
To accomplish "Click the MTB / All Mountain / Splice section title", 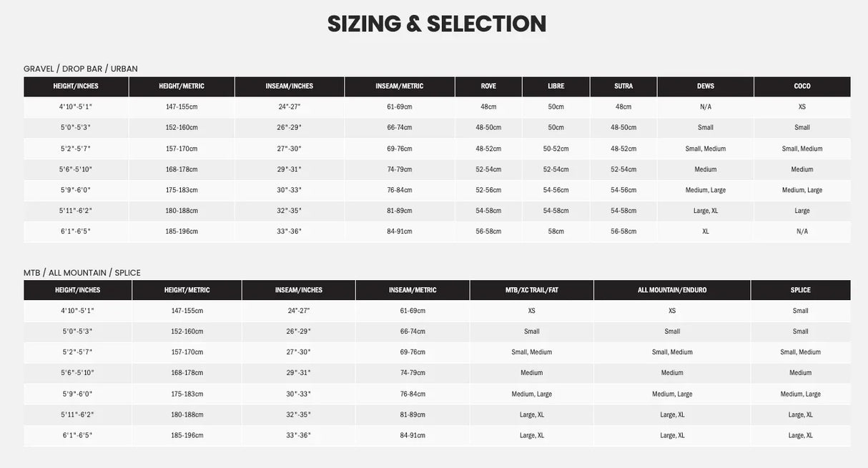I will tap(82, 273).
